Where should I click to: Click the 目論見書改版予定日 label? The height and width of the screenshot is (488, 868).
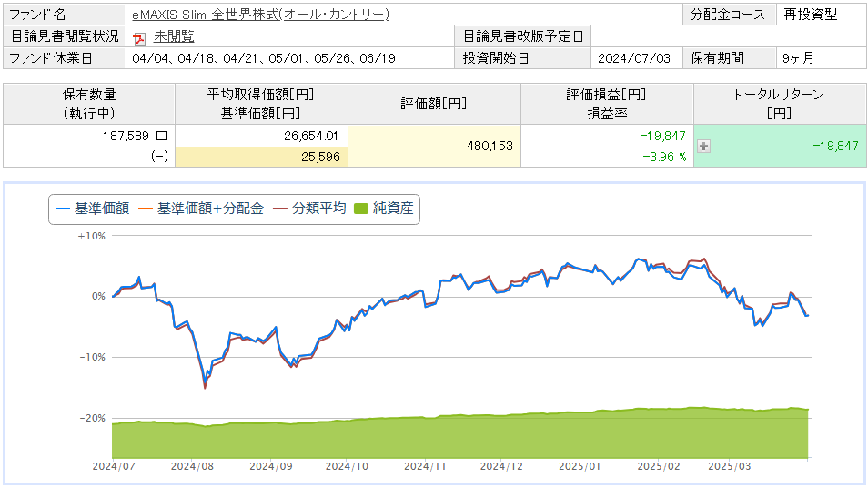[523, 36]
